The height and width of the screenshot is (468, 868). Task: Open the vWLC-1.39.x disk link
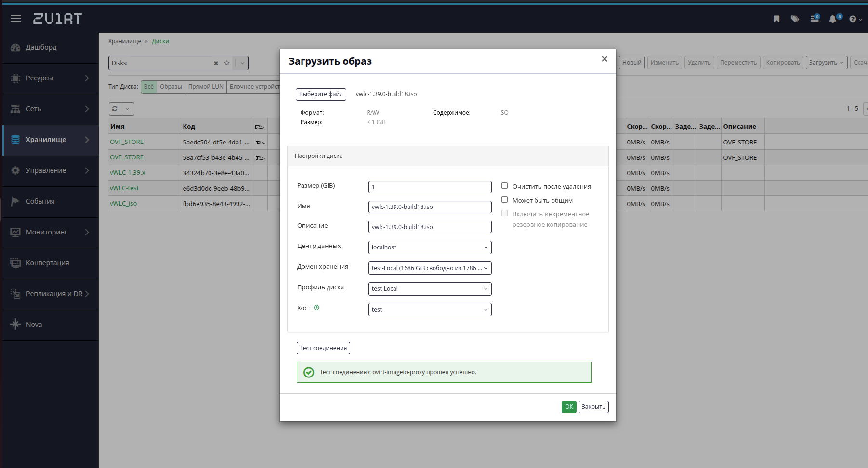click(128, 173)
